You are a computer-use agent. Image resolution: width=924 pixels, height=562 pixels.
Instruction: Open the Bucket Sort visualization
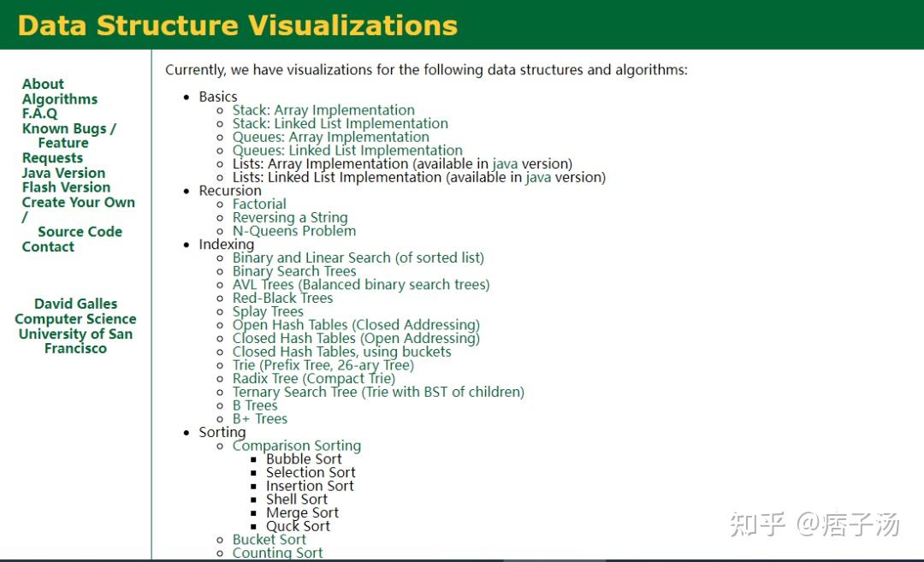[269, 540]
